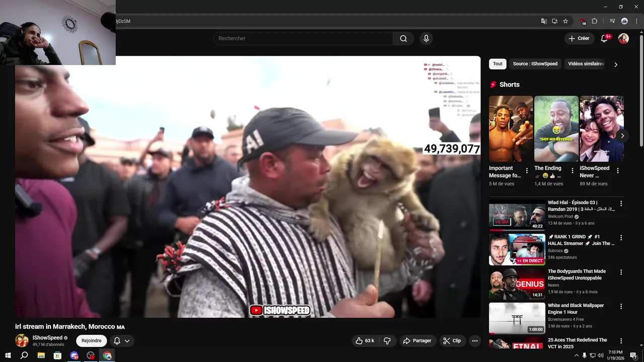
Task: Open the IShowSpeed channel avatar
Action: [x=22, y=341]
